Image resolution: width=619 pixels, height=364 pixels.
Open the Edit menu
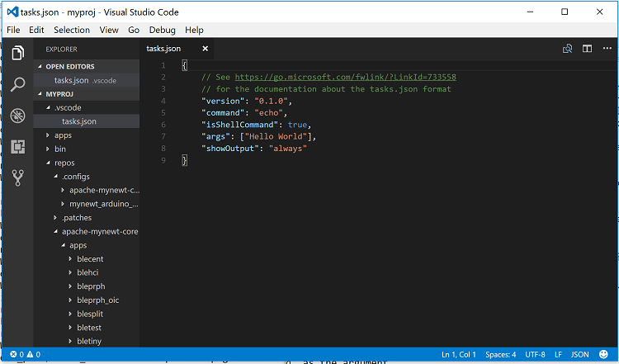36,30
